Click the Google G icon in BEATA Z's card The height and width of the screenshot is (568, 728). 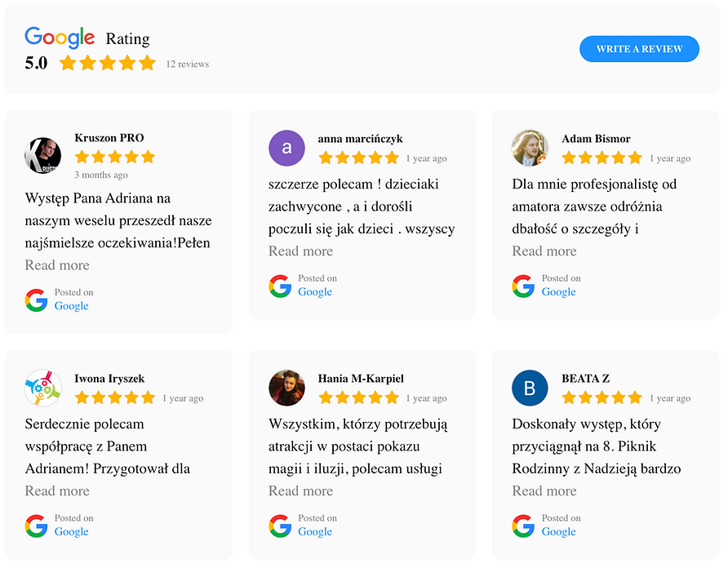pos(523,526)
